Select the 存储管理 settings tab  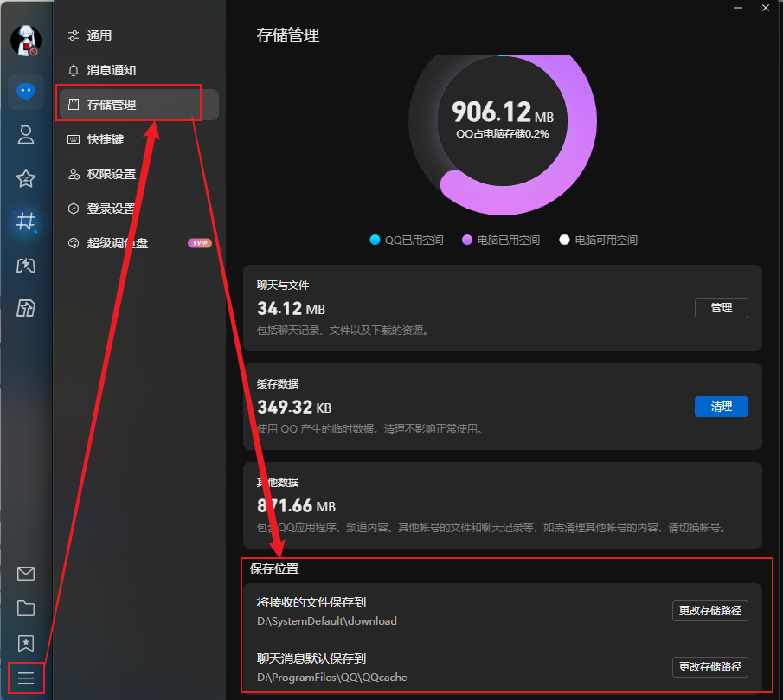pyautogui.click(x=138, y=105)
